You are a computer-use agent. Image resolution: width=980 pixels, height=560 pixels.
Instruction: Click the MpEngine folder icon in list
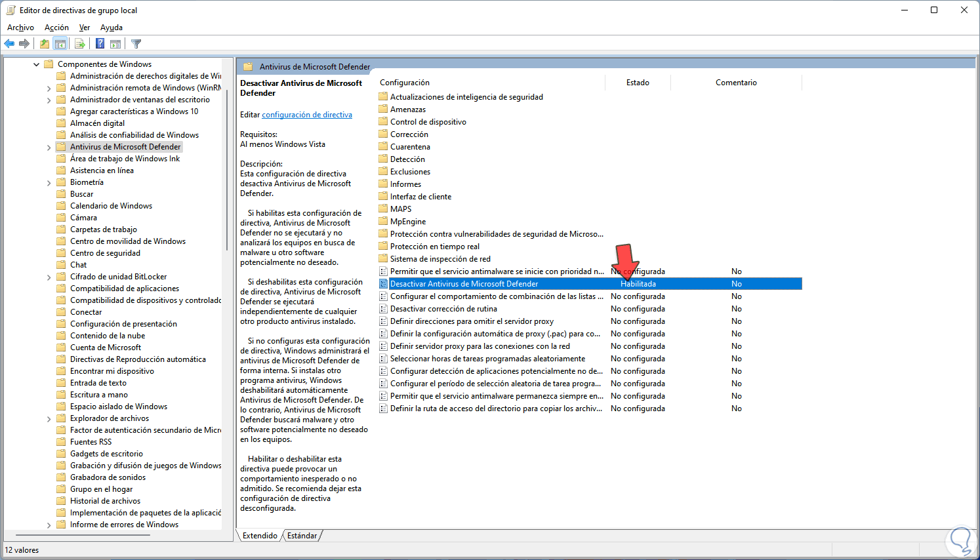click(x=384, y=222)
